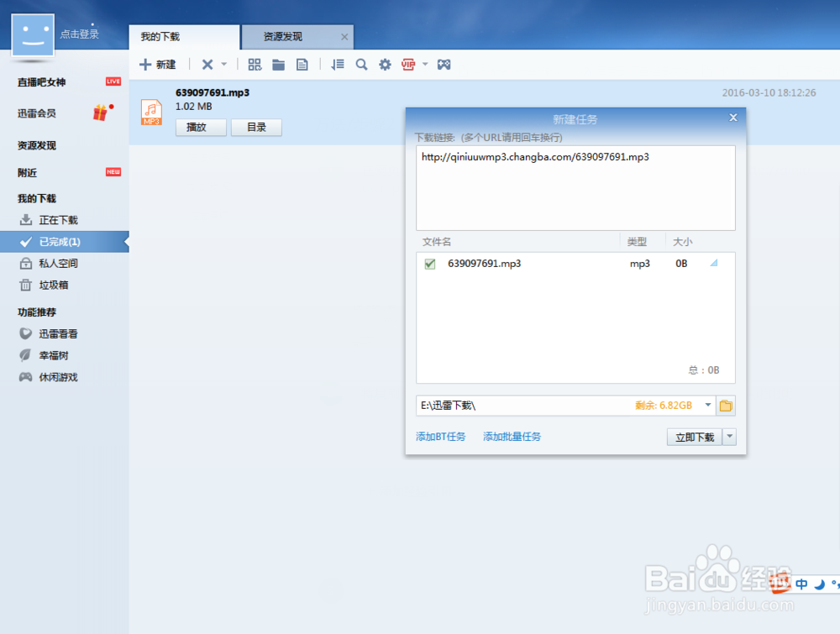Close the 新建任务 dialog
840x634 pixels.
point(733,118)
